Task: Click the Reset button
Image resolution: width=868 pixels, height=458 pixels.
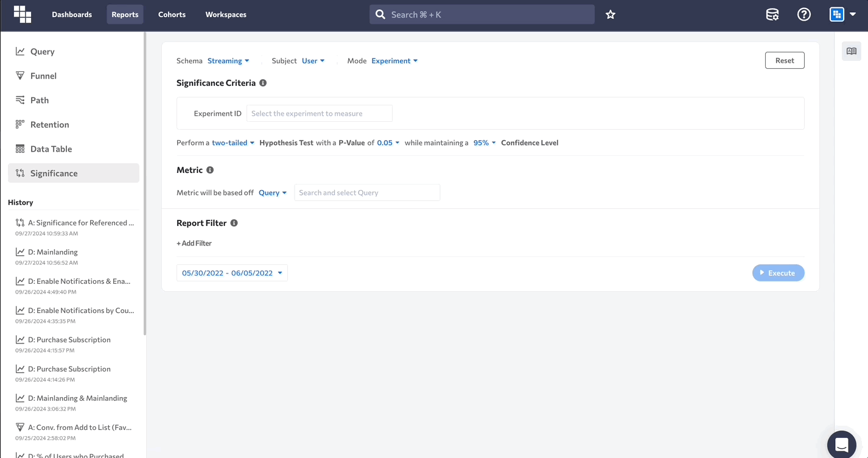Action: tap(785, 60)
